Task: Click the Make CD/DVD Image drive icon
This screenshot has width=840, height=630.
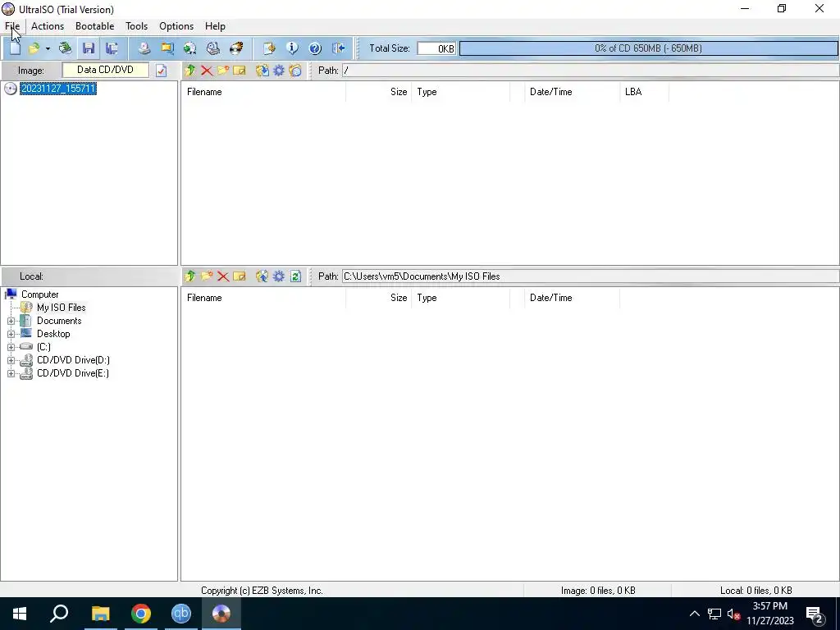Action: coord(144,48)
